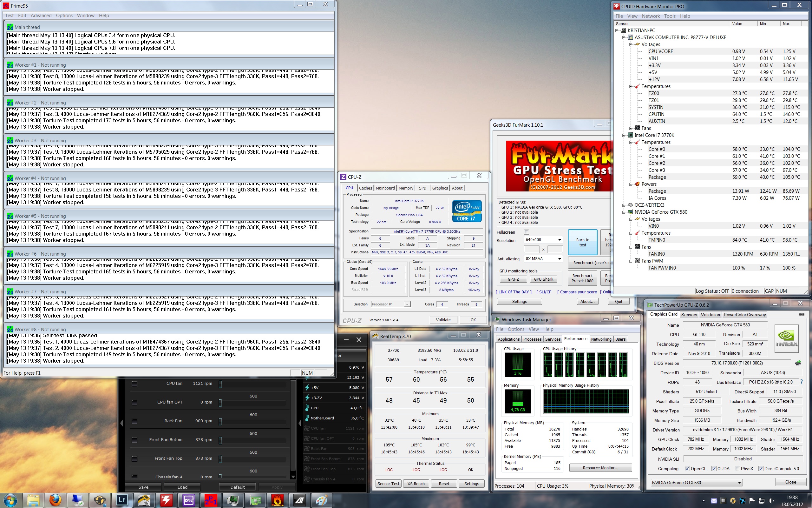812x508 pixels.
Task: Click red lightning bolt taskbar icon
Action: coord(167,501)
